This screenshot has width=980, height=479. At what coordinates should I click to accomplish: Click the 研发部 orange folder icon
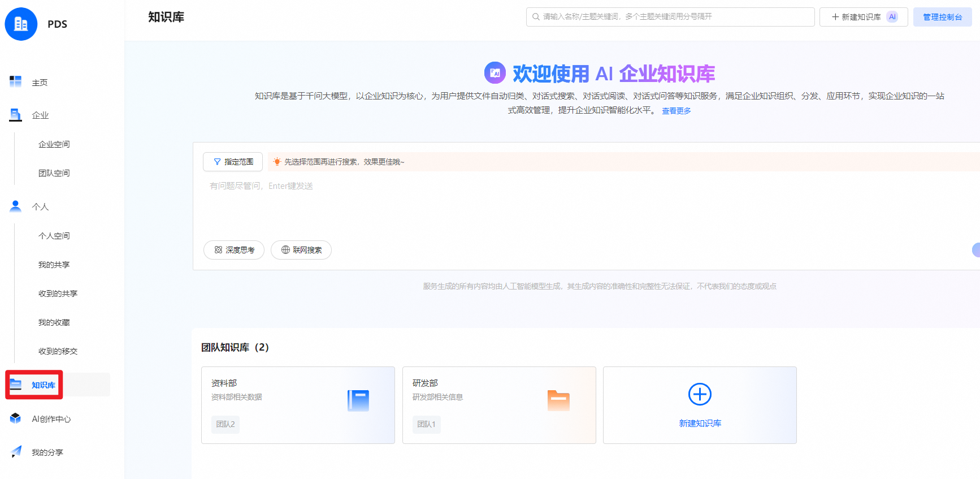tap(558, 400)
